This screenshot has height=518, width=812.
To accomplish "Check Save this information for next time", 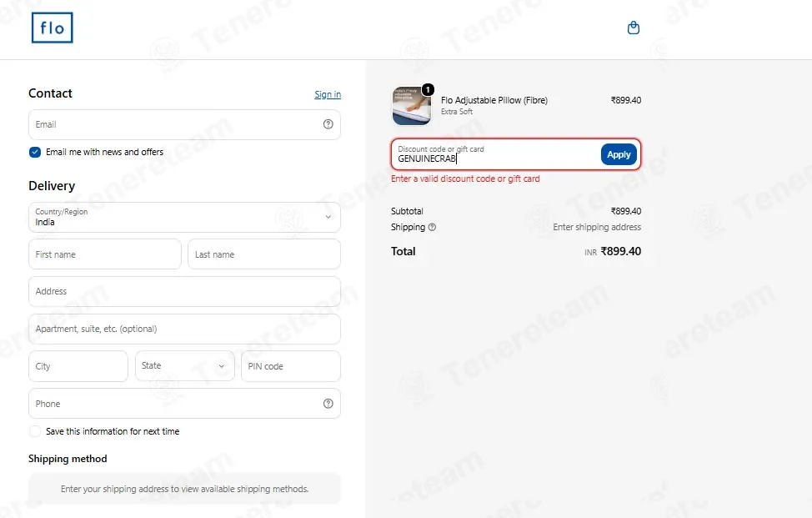I will [x=35, y=431].
